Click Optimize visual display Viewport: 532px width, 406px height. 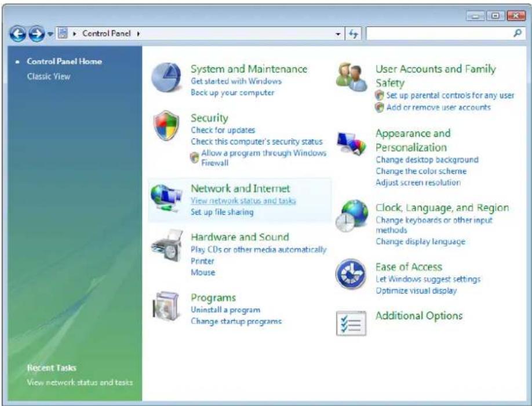coord(416,291)
